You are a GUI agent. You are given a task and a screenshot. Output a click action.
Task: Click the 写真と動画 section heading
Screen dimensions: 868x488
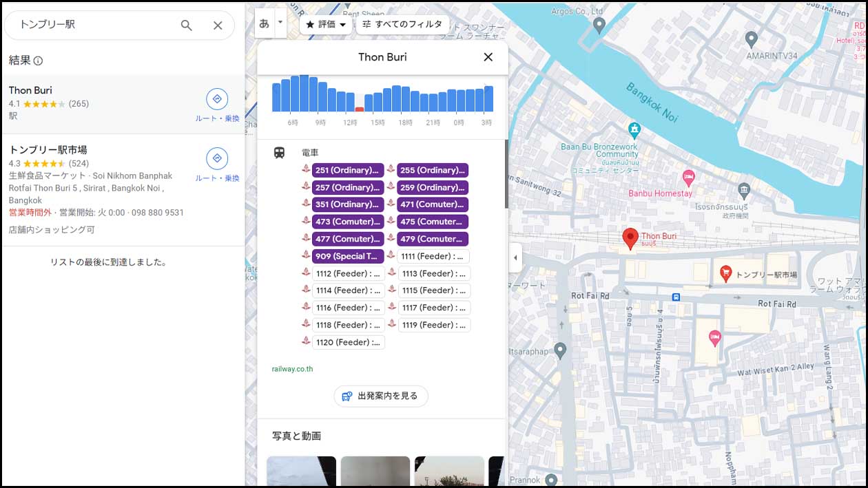tap(296, 436)
